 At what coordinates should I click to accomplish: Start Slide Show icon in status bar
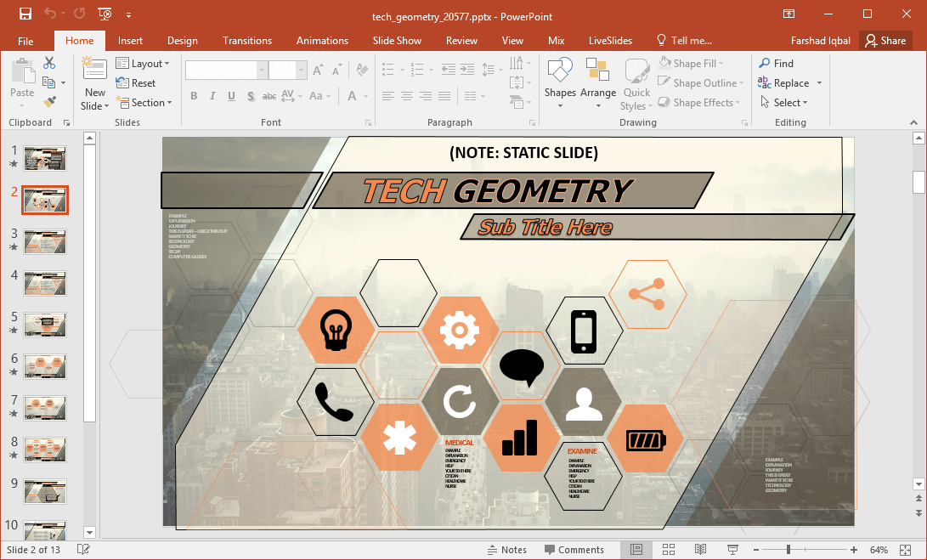(x=732, y=549)
